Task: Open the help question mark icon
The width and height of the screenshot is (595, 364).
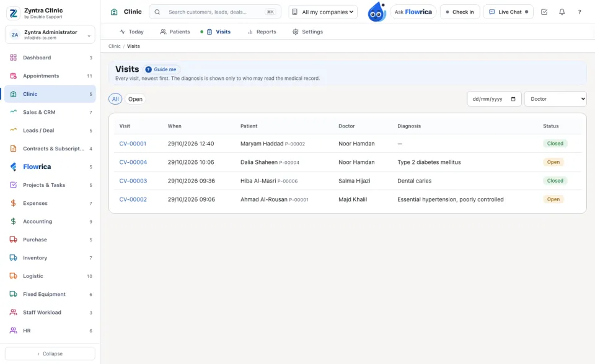Action: [x=580, y=12]
